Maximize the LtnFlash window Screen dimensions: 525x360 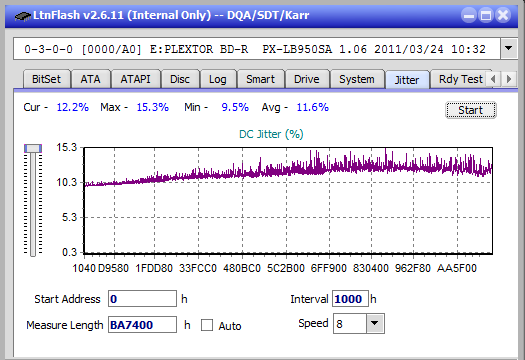[486, 15]
